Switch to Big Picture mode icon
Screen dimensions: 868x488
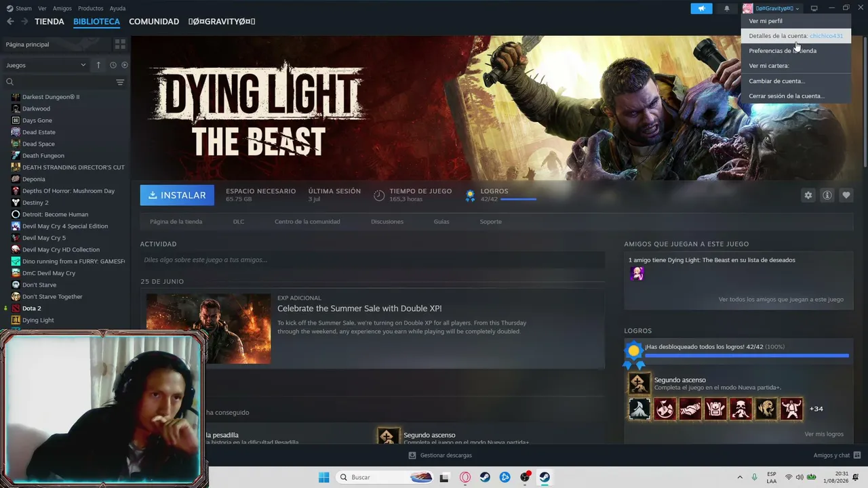(814, 8)
